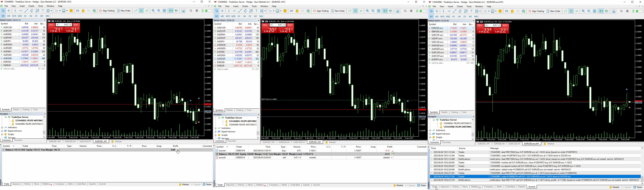The image size is (644, 190).
Task: Click Zoom In magnifier in the left window
Action: [x=153, y=11]
